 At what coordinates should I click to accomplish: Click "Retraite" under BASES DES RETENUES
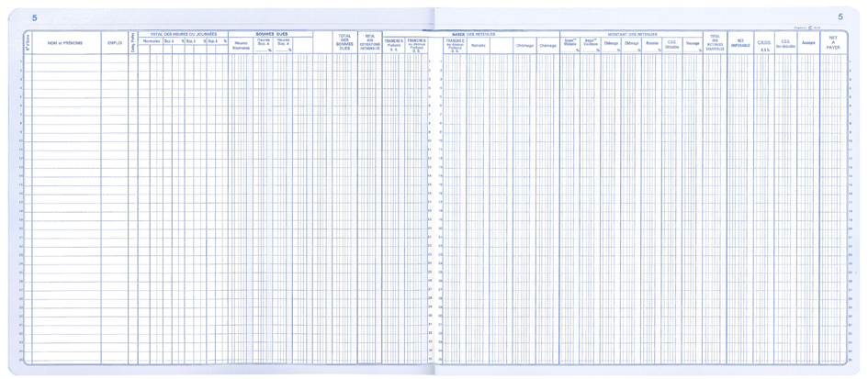(478, 45)
